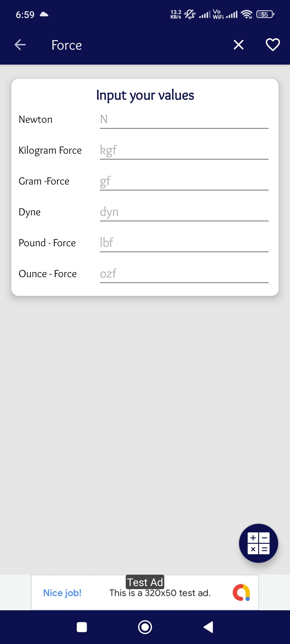The width and height of the screenshot is (290, 644).
Task: Tap the Force page title
Action: [x=67, y=45]
